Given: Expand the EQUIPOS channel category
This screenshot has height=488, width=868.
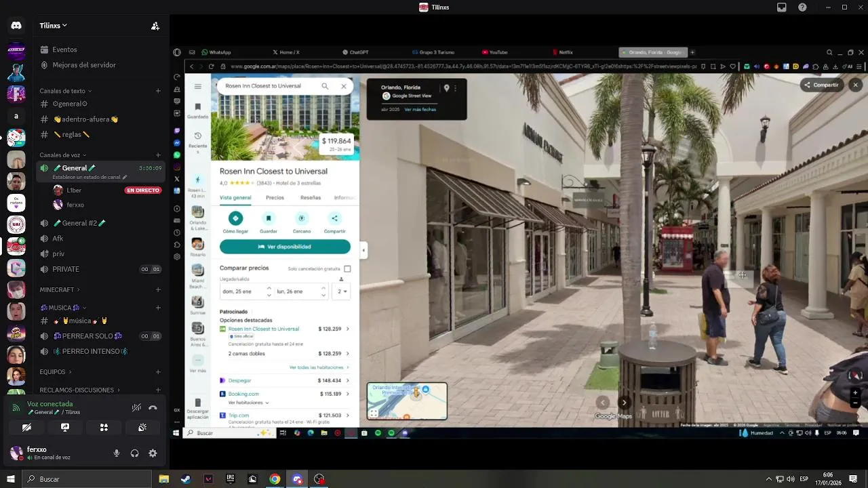Looking at the screenshot, I should 56,372.
